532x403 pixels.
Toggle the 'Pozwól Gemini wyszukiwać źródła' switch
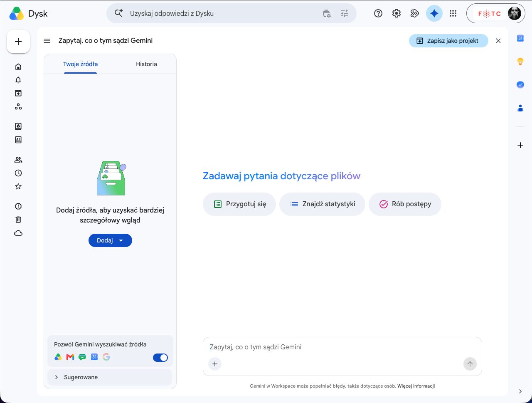(x=160, y=358)
